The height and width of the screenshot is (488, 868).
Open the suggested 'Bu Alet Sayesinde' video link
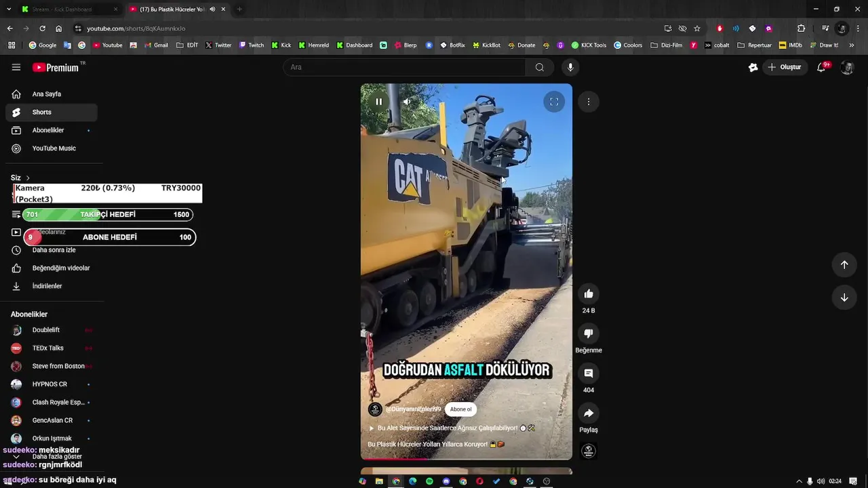[452, 428]
